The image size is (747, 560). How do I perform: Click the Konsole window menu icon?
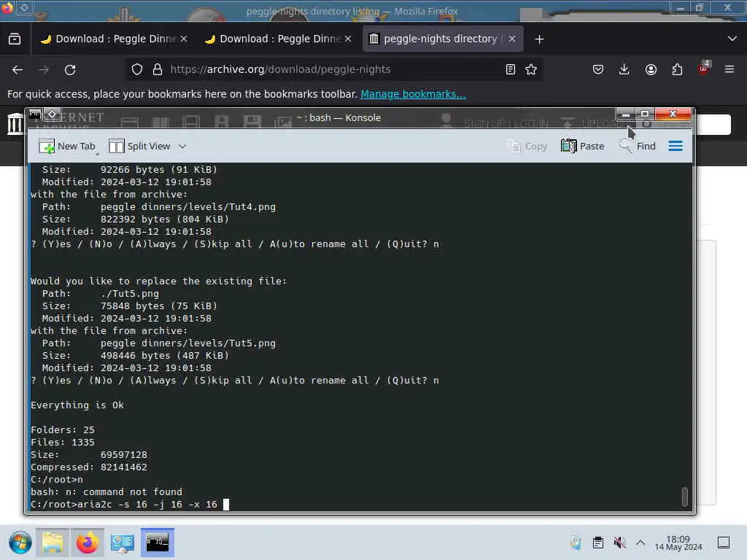coord(35,114)
